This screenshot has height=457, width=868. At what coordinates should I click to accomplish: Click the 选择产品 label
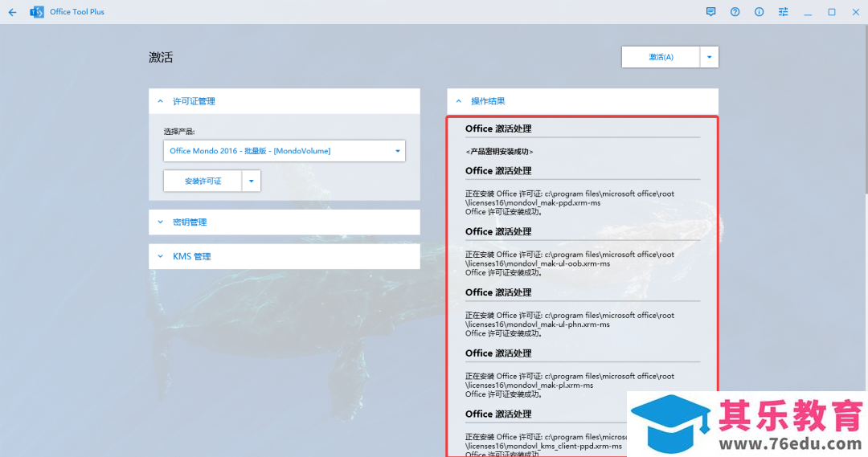tap(179, 132)
